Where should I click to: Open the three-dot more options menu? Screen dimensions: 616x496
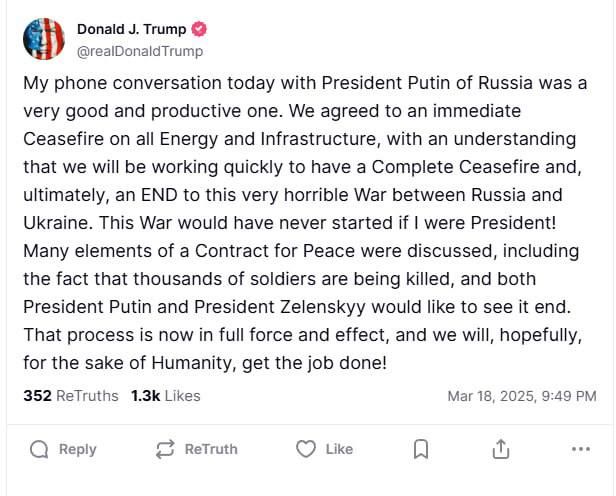tap(580, 450)
